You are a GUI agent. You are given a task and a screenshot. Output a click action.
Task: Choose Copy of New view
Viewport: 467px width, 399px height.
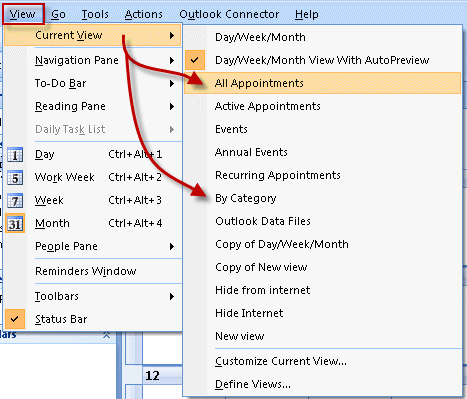pos(323,267)
